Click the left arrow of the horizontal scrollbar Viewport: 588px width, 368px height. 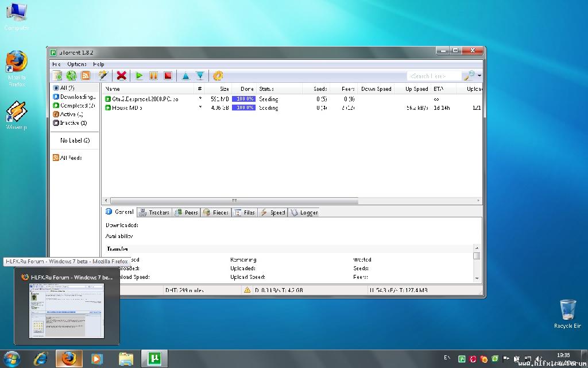coord(106,201)
